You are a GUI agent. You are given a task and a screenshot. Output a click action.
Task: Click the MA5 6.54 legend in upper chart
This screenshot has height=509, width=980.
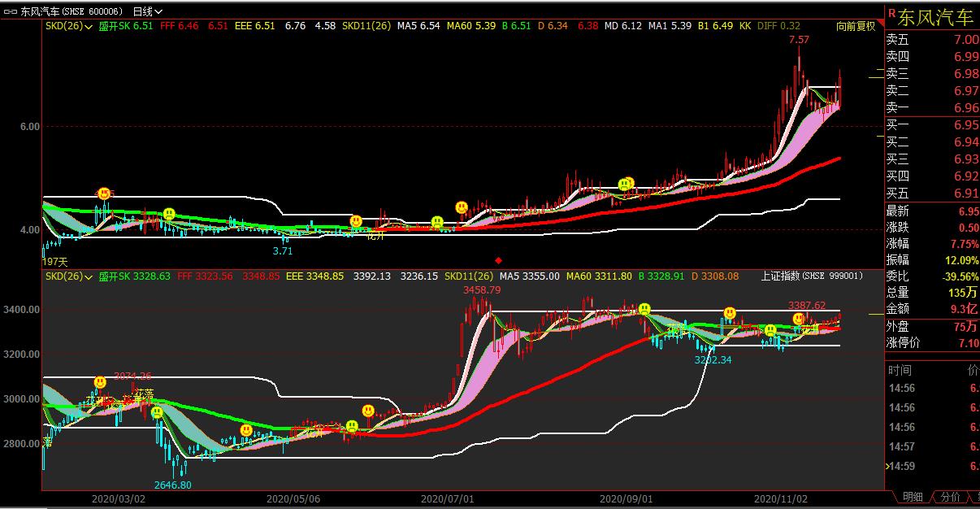(x=418, y=26)
